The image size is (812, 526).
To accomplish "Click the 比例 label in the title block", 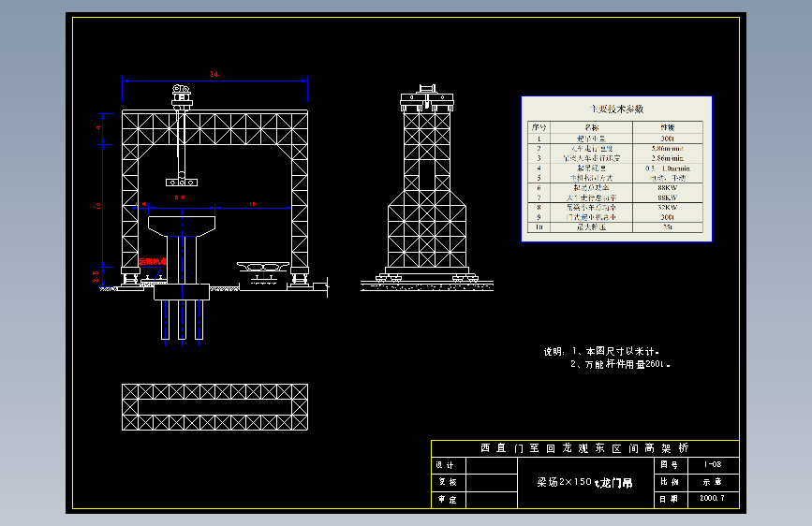I will 669,481.
